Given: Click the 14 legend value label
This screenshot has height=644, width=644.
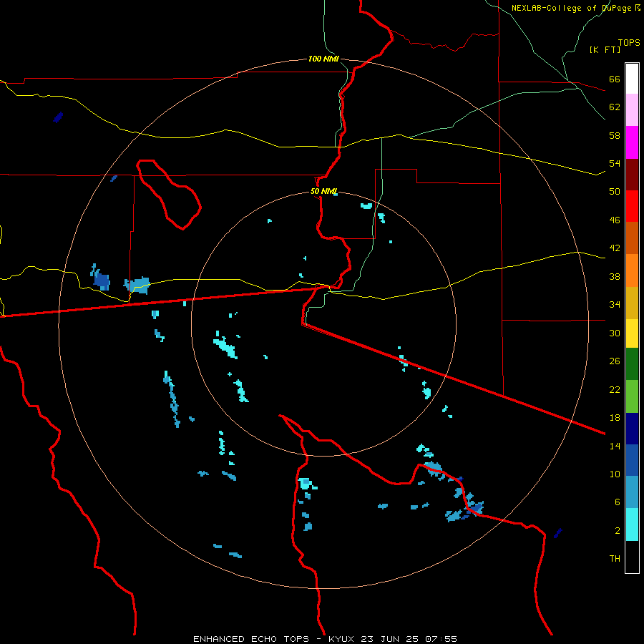Looking at the screenshot, I should tap(615, 446).
